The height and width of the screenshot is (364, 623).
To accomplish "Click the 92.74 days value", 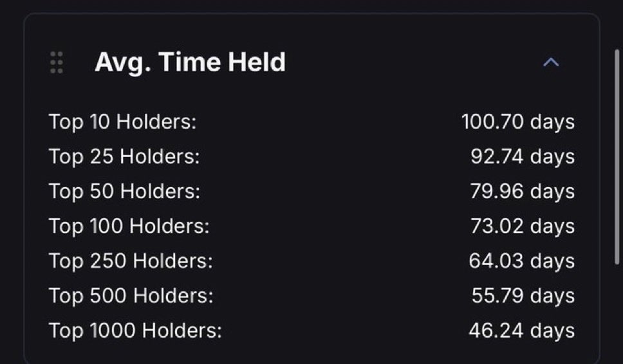I will [x=523, y=156].
